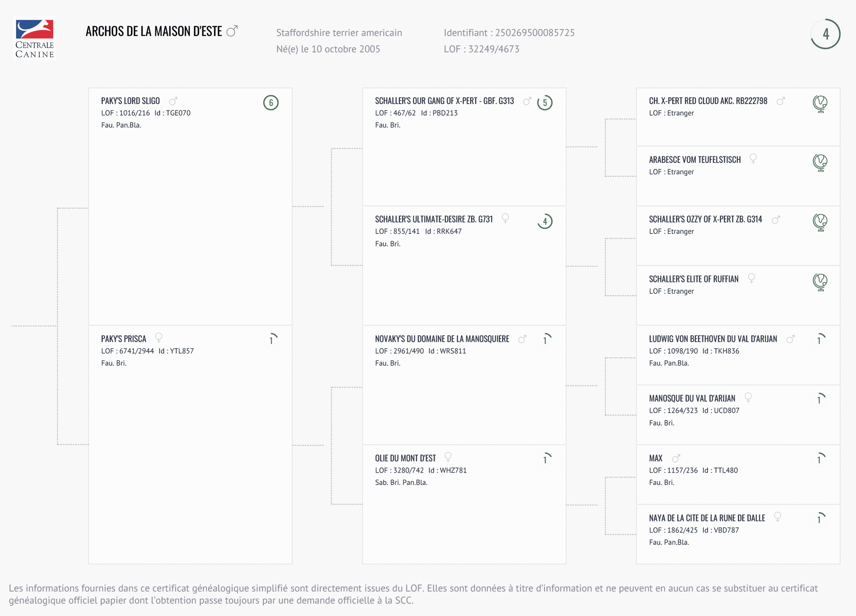Click the Archos de la Maison d'Este title
This screenshot has height=616, width=856.
click(153, 31)
